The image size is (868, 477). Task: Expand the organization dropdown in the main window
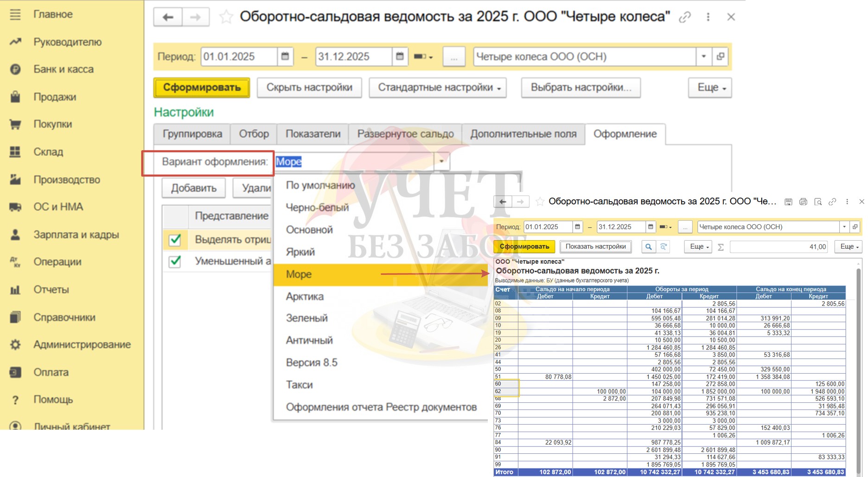pyautogui.click(x=703, y=57)
